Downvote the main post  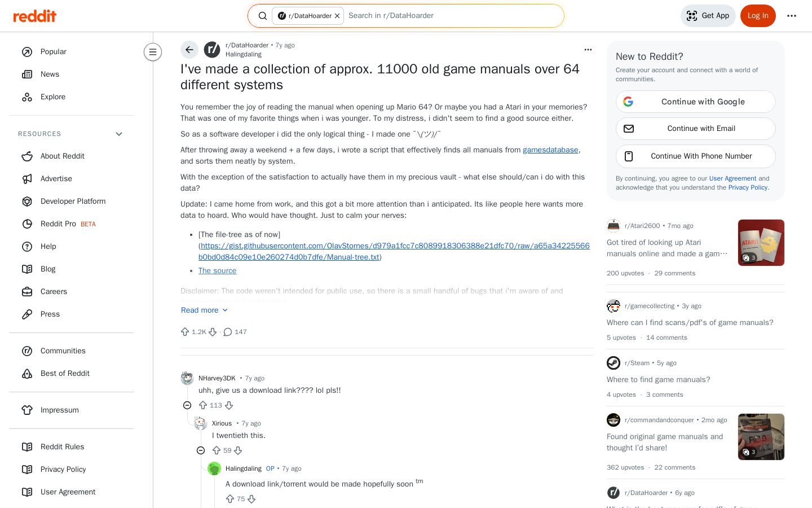coord(213,332)
